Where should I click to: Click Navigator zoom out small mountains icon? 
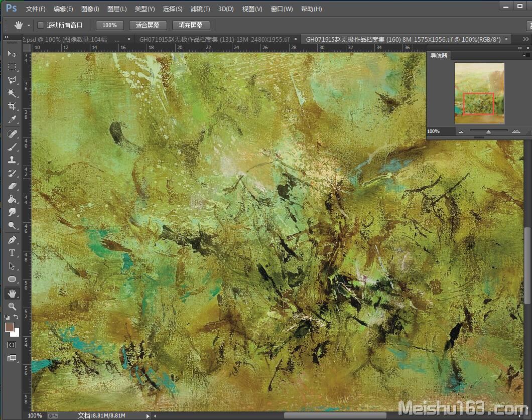point(461,131)
